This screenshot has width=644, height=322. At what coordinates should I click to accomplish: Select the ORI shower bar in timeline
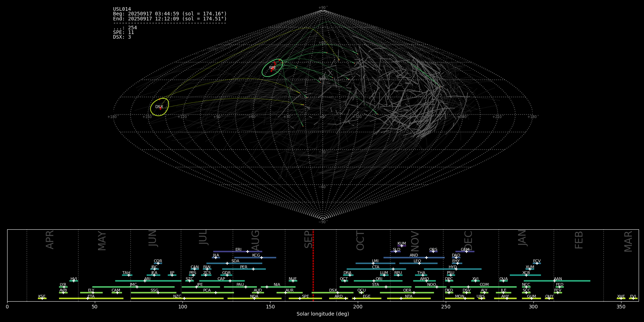click(378, 281)
